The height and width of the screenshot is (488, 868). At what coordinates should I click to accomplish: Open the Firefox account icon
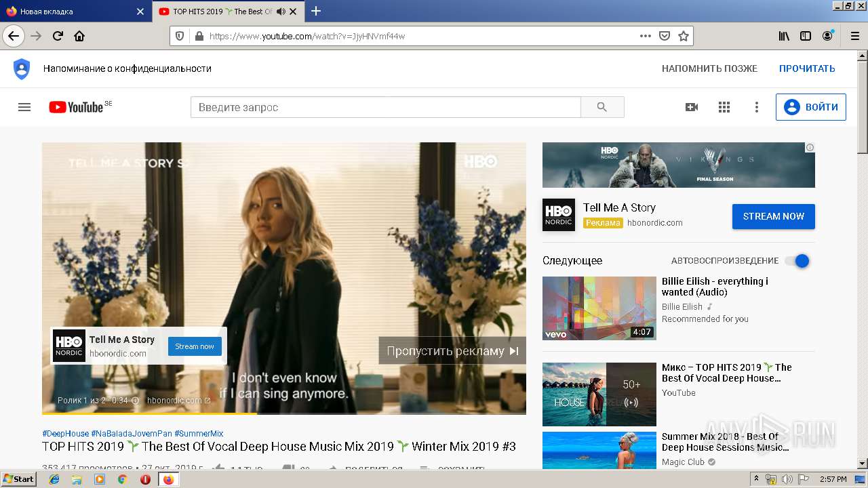827,36
